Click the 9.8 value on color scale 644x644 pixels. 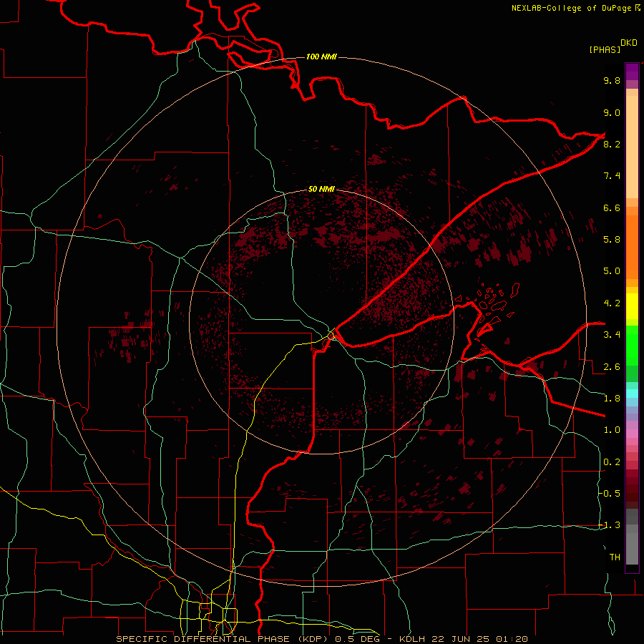pyautogui.click(x=612, y=80)
